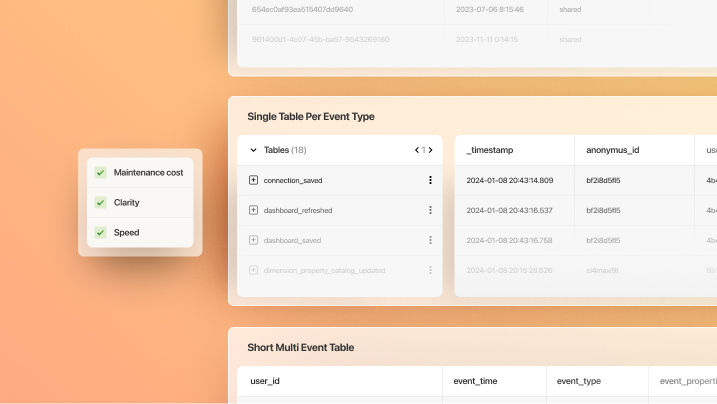Toggle the Speed checkbox
Viewport: 717px width, 404px height.
click(100, 233)
